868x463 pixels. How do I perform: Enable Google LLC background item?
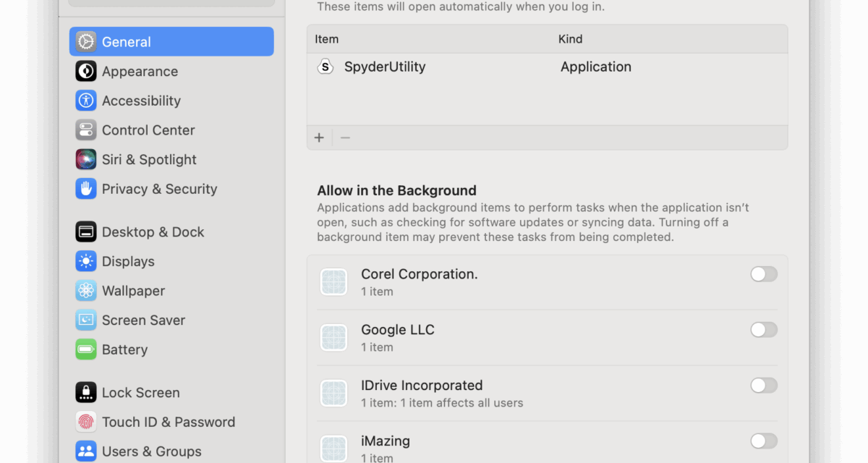(764, 330)
